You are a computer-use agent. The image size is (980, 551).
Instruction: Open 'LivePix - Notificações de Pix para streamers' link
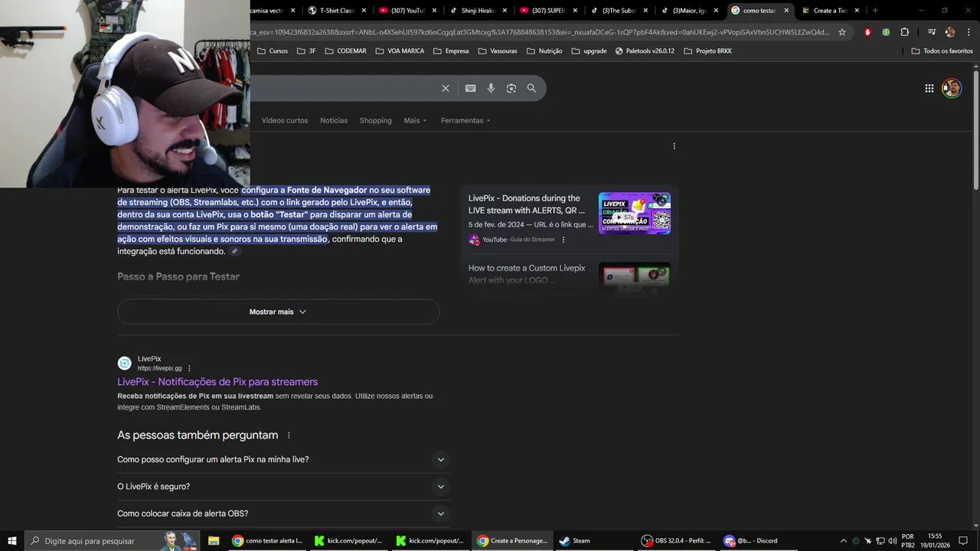click(x=217, y=382)
